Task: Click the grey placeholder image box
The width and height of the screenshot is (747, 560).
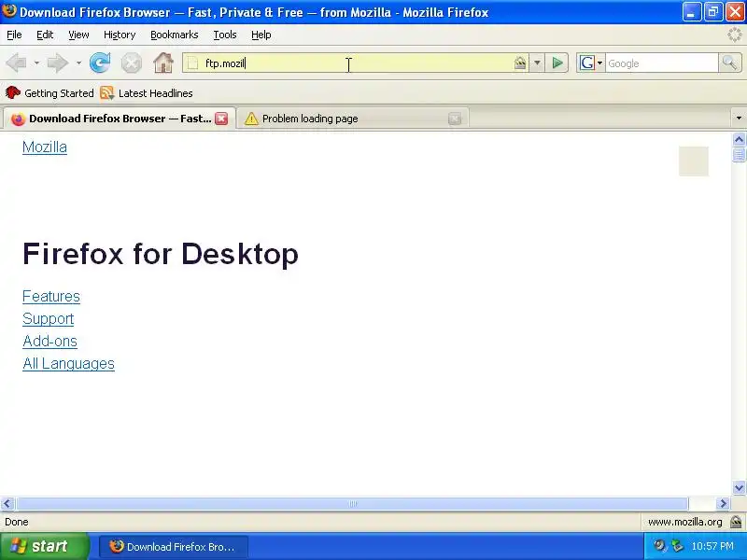Action: tap(693, 161)
